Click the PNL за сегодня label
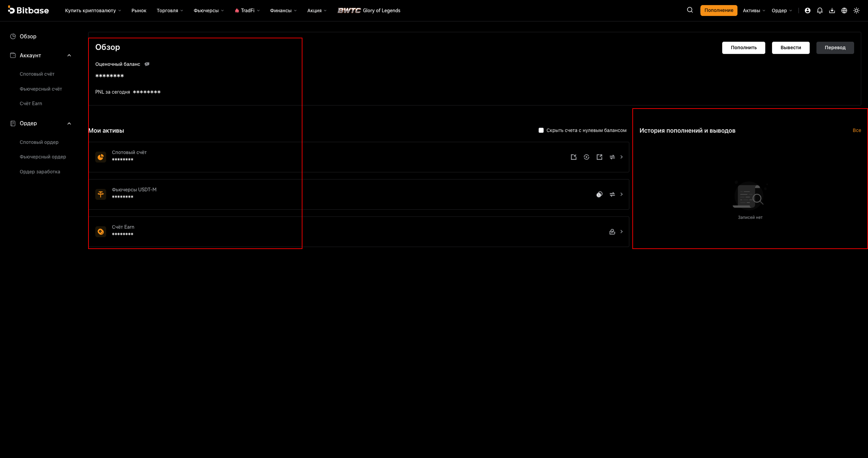This screenshot has height=458, width=868. pos(113,92)
